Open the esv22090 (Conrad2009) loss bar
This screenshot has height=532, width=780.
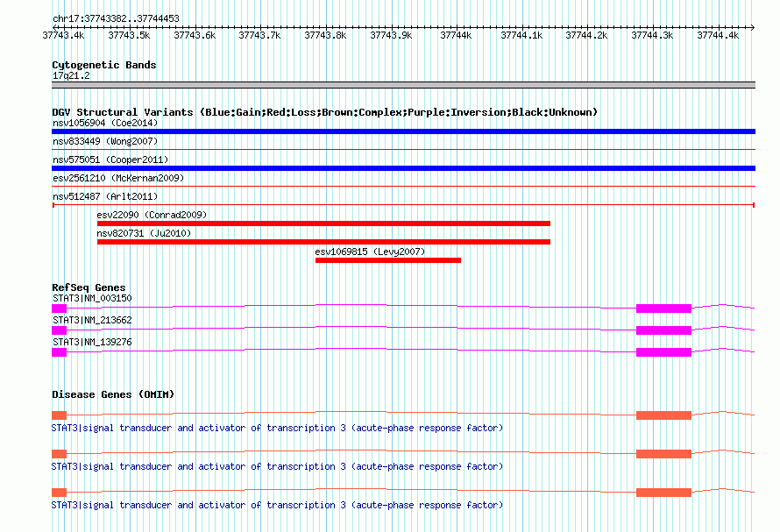coord(323,223)
